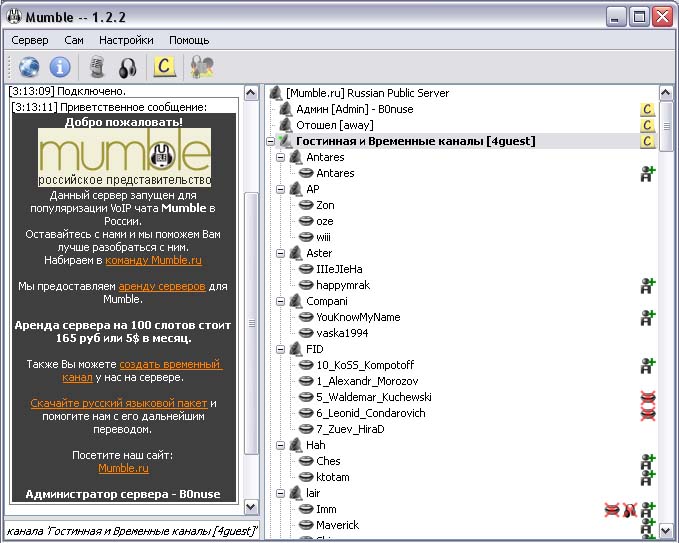
Task: Toggle self-deafen with the headphones icon
Action: (x=127, y=67)
